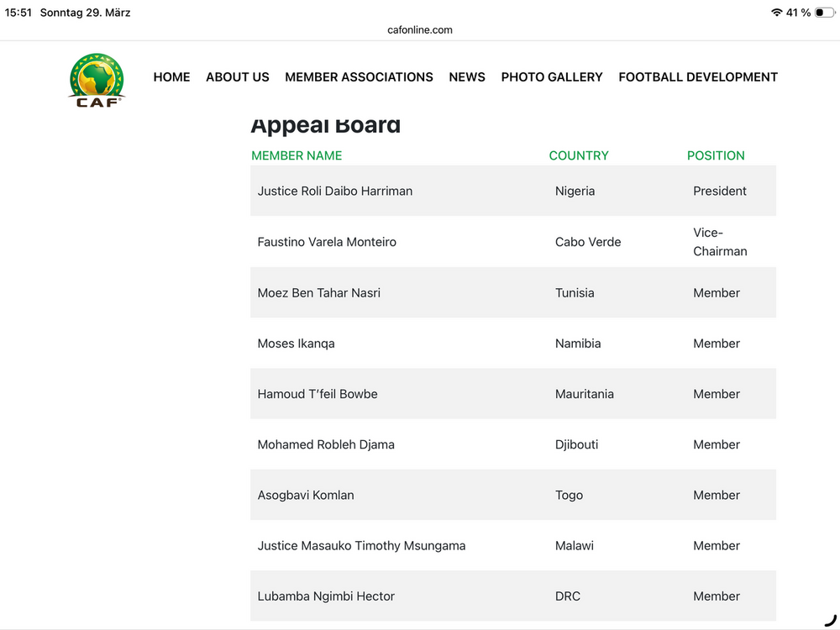
Task: Tap the cafonline.com address bar
Action: (420, 30)
